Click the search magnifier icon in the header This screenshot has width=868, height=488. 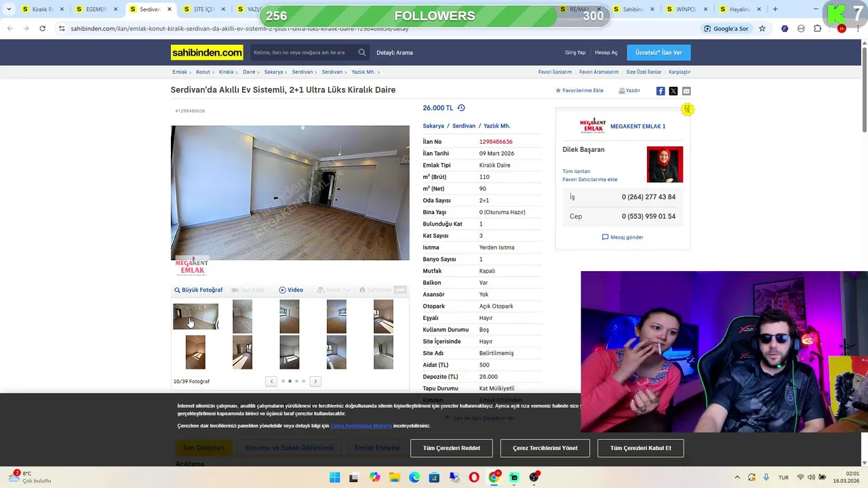point(362,52)
